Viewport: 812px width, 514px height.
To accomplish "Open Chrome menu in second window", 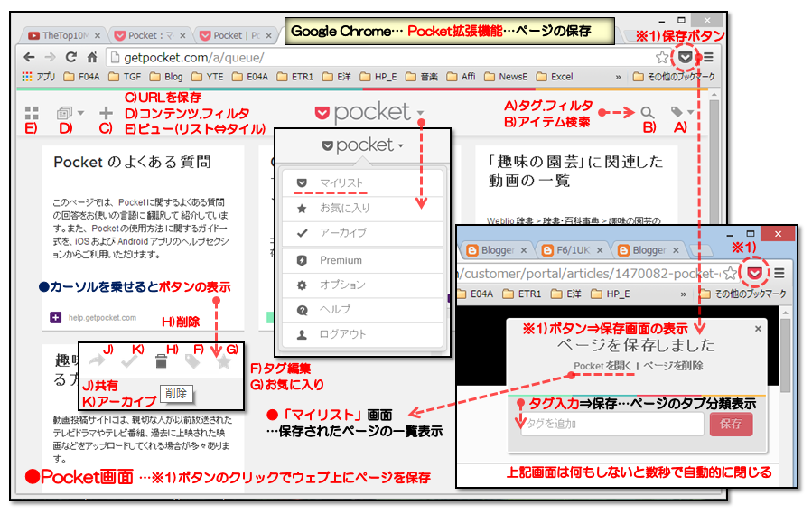I will [x=779, y=273].
